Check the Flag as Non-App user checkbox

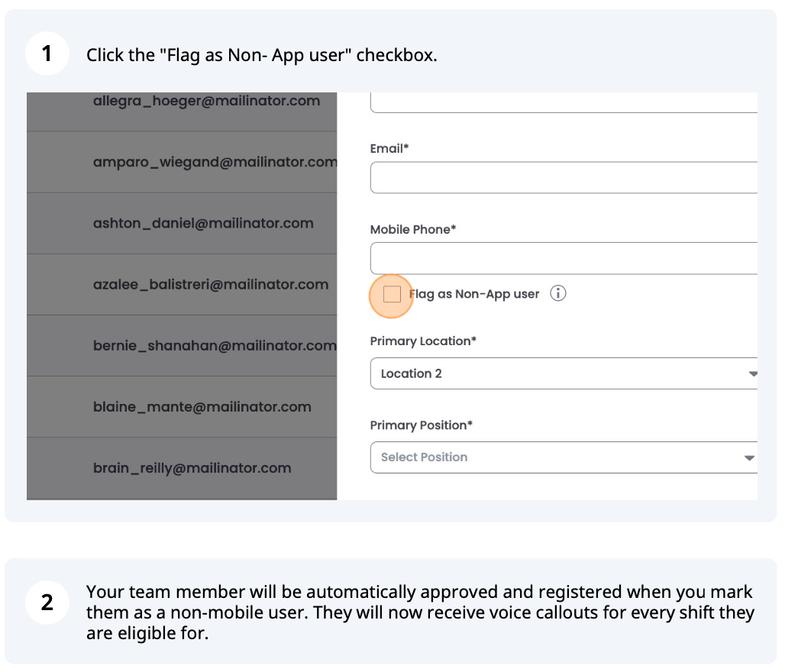[x=392, y=294]
